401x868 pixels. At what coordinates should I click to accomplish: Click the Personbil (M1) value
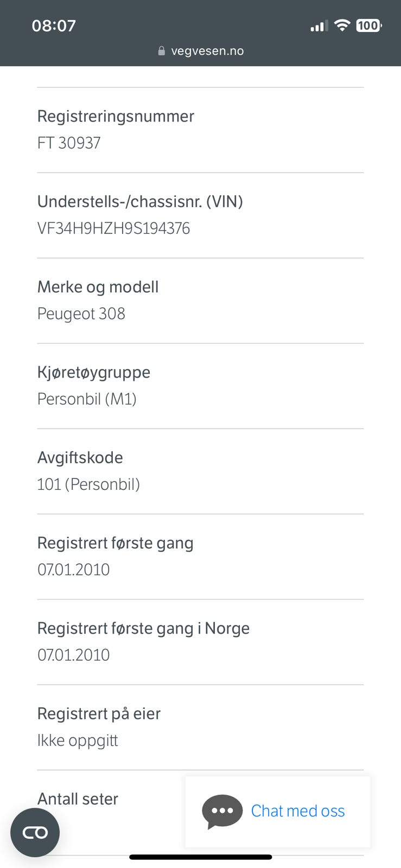(x=87, y=399)
